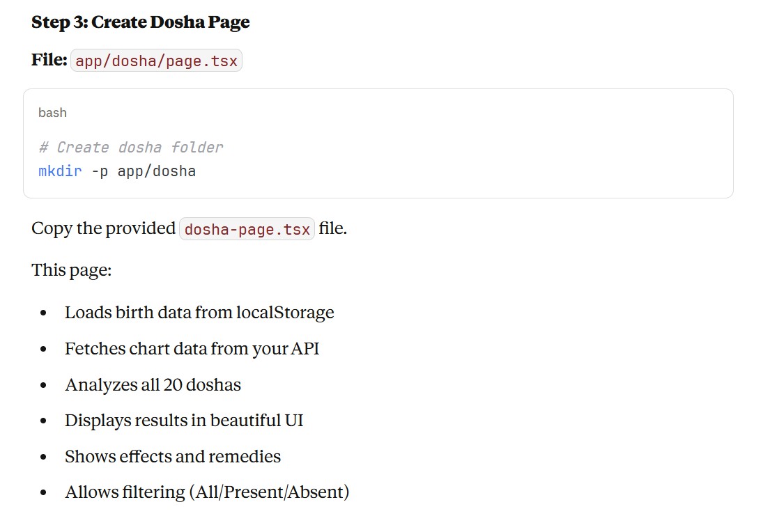The image size is (770, 532).
Task: Click the word "localStorage" in the first bullet
Action: [x=285, y=313]
